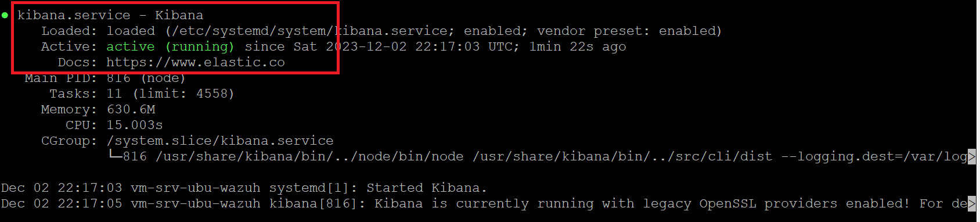Click the --logging.dest=/var/log argument
980x222 pixels.
[x=874, y=156]
